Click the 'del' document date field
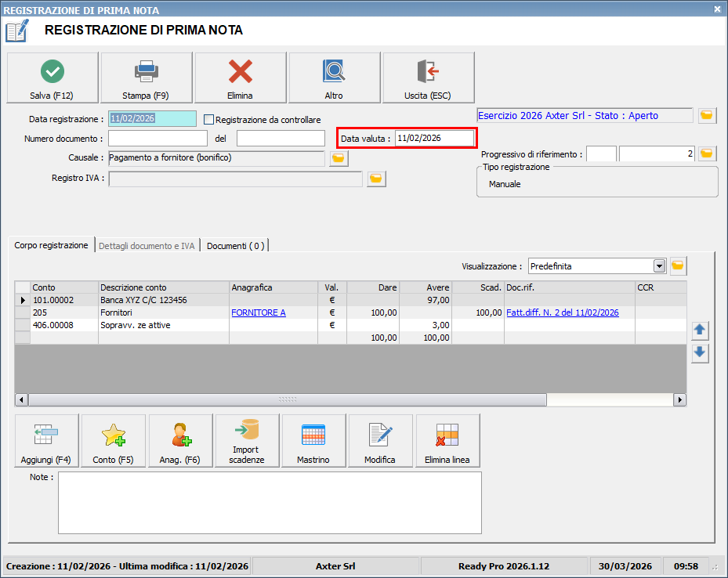Viewport: 728px width, 578px height. click(281, 139)
